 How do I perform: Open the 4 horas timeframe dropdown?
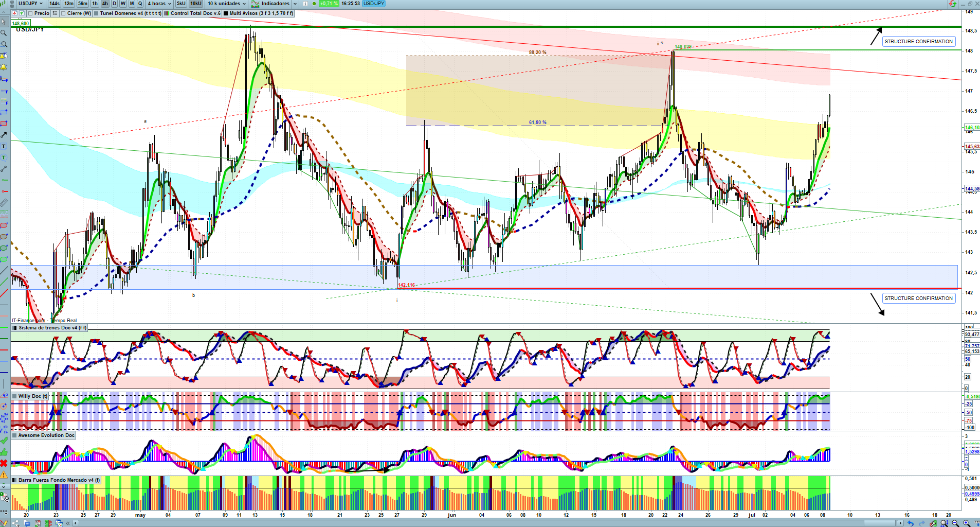pos(159,4)
